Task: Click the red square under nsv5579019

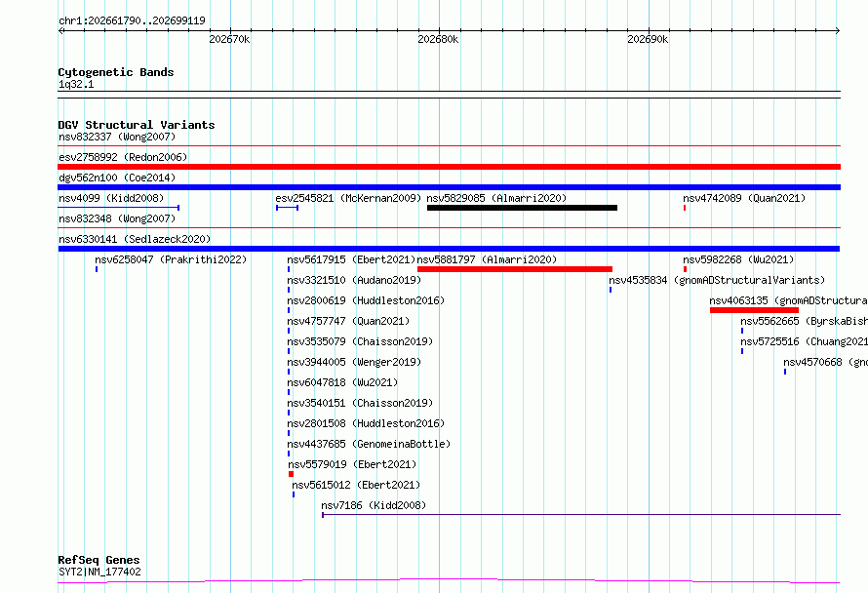Action: pos(292,474)
